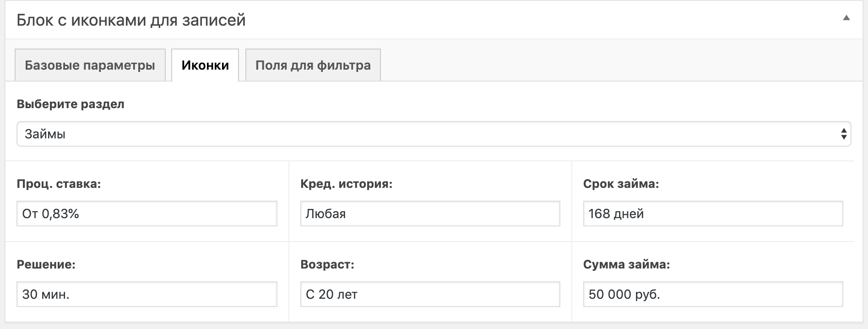Click the «Кред. история:» label

coord(346,184)
